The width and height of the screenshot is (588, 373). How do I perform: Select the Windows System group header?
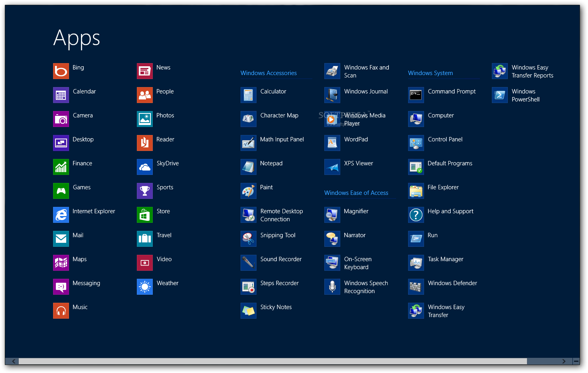pyautogui.click(x=430, y=73)
